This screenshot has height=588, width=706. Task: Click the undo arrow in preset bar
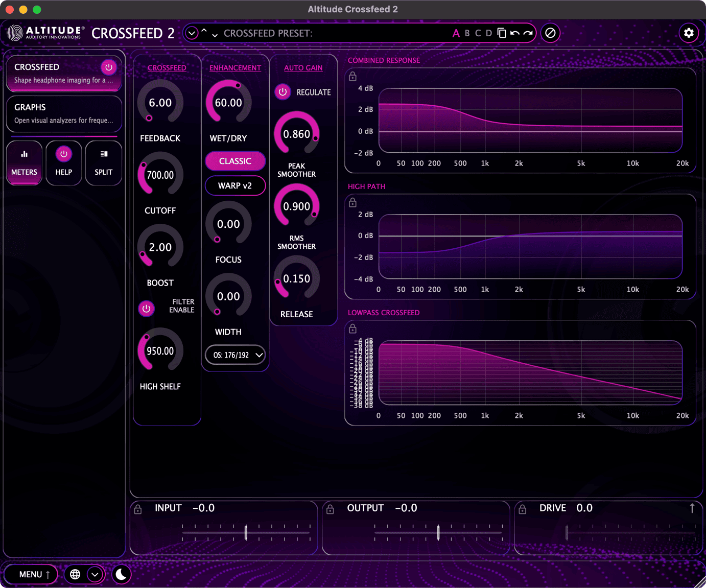point(515,33)
